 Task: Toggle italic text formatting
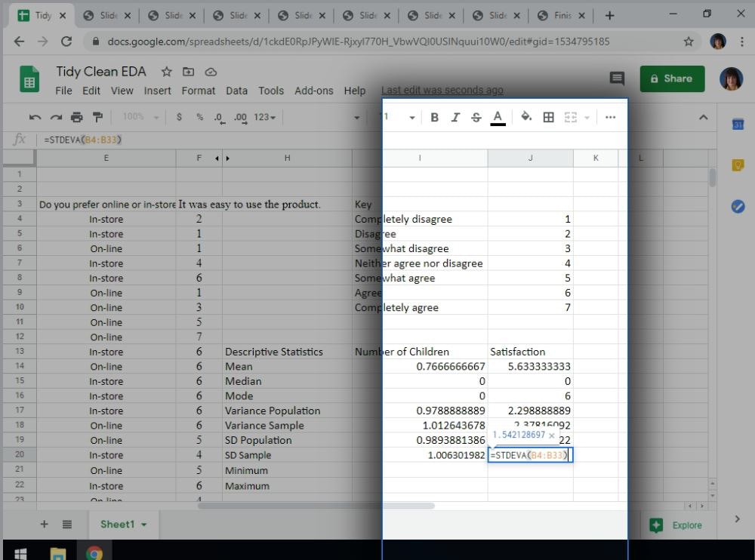tap(455, 117)
